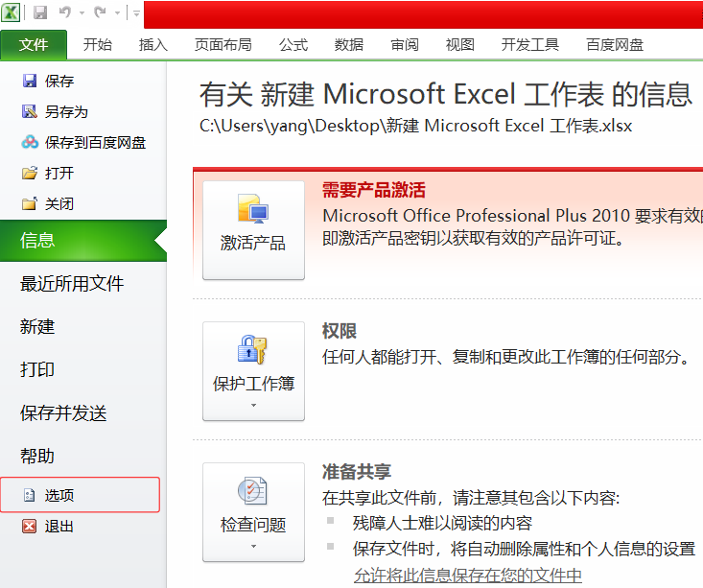The image size is (703, 588).
Task: Open the undo history dropdown arrow
Action: click(x=82, y=13)
